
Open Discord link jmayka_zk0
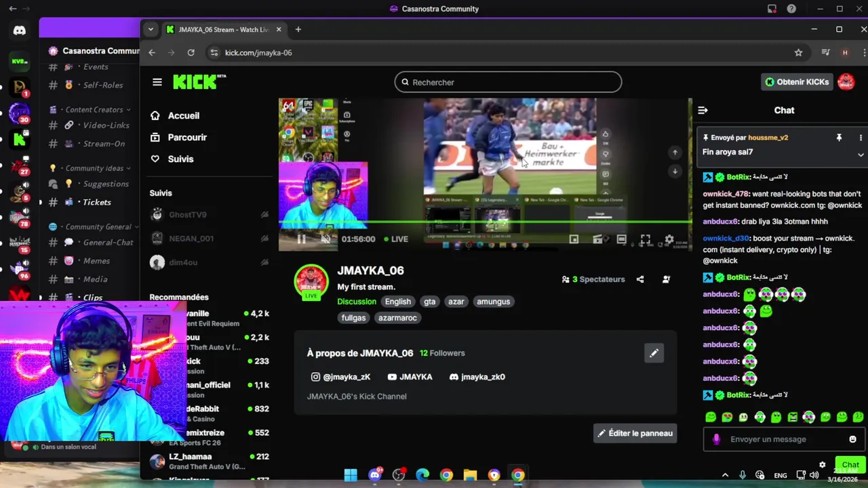coord(477,377)
